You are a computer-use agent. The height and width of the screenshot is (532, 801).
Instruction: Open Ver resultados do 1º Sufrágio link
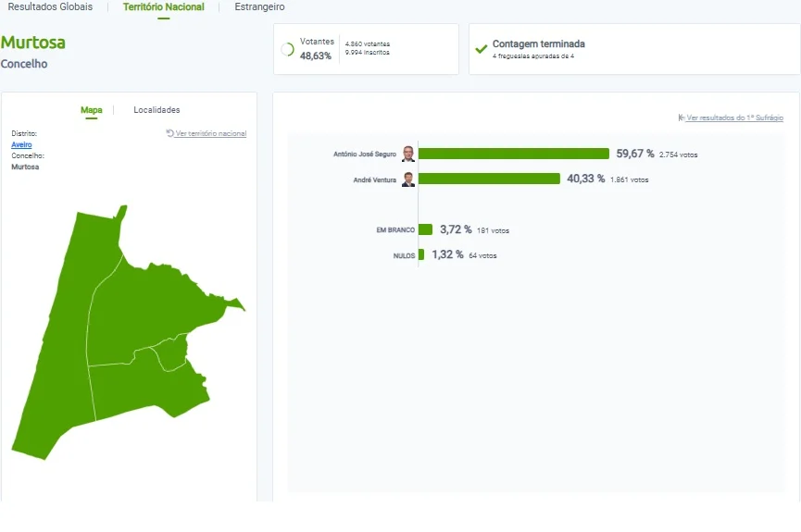[x=734, y=118]
